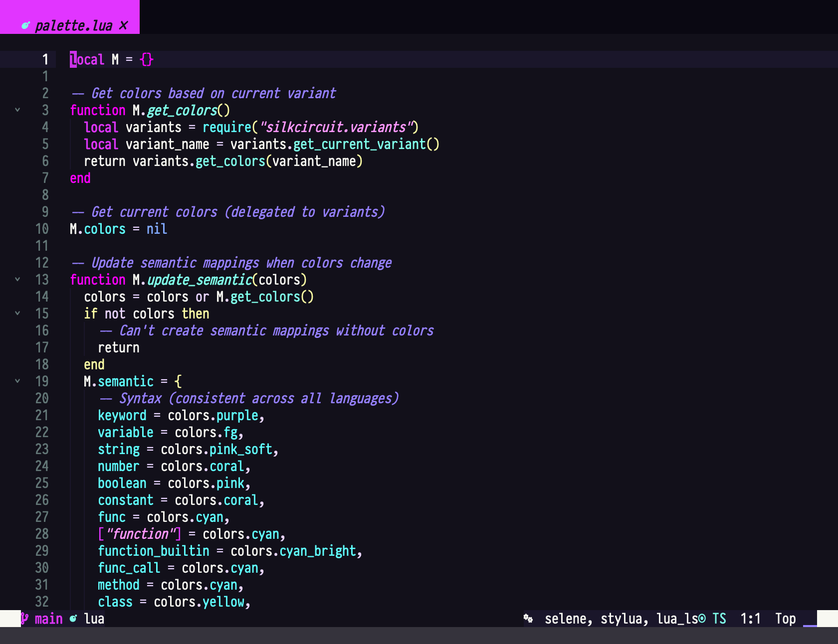Click 'selene,' in statusline
838x644 pixels.
[x=569, y=619]
